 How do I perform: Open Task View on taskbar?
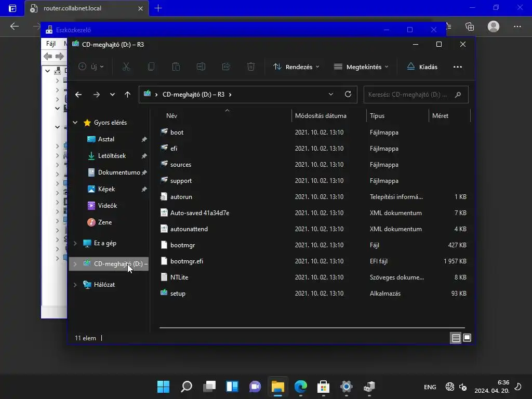(209, 387)
